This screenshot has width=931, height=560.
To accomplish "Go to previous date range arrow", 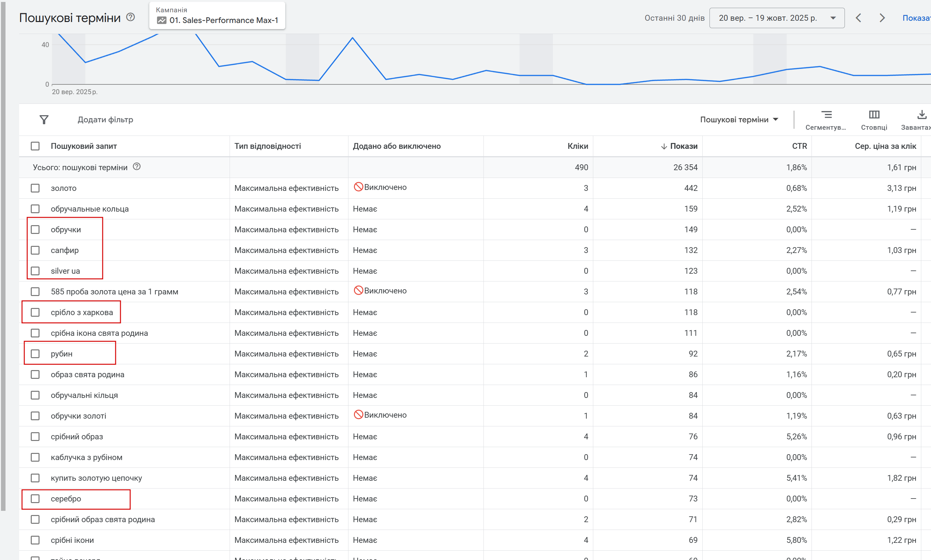I will pyautogui.click(x=858, y=18).
